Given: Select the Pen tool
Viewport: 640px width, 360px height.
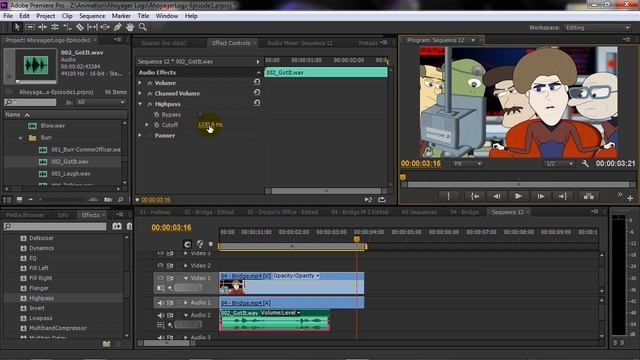Looking at the screenshot, I should tap(118, 27).
